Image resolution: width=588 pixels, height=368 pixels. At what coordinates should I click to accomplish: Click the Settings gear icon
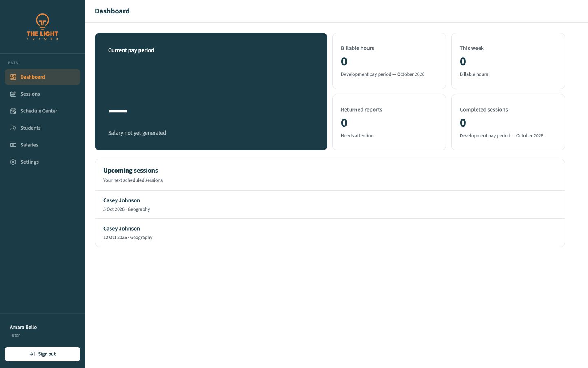pyautogui.click(x=13, y=162)
